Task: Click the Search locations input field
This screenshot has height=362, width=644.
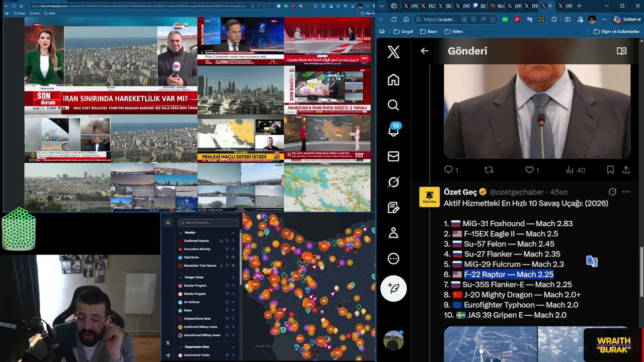Action: coord(209,223)
